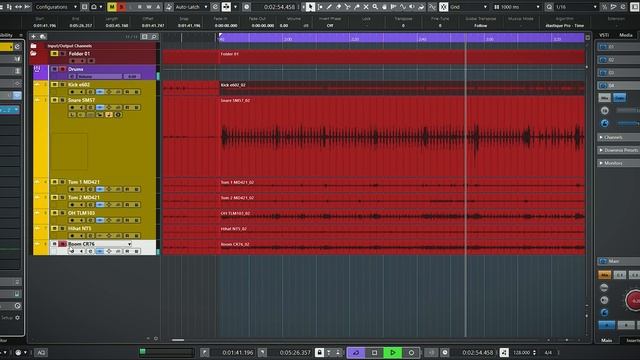The height and width of the screenshot is (360, 640).
Task: Solo the Hihat NT5 track
Action: [x=62, y=228]
